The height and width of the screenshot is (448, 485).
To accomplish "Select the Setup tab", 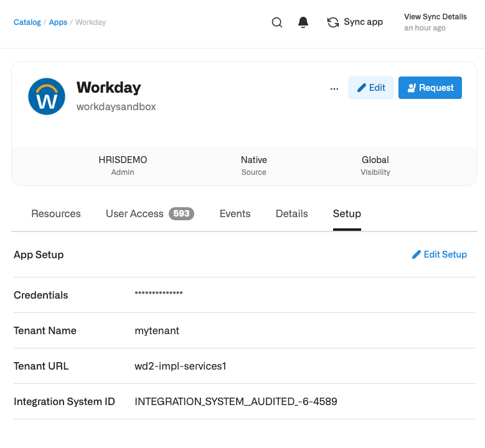I will click(347, 213).
